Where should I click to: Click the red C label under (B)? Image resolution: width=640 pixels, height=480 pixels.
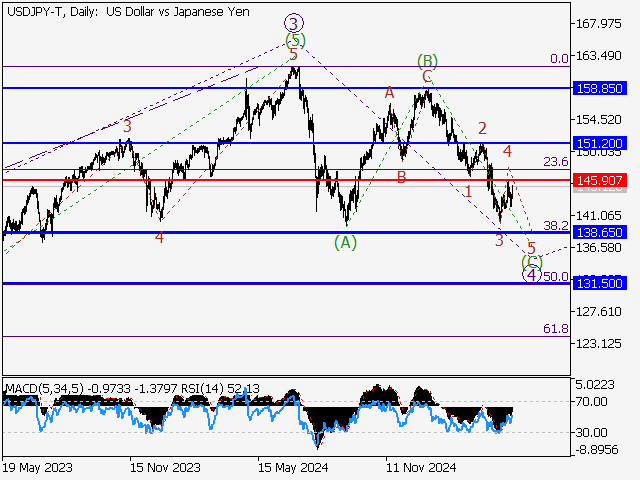[x=427, y=76]
